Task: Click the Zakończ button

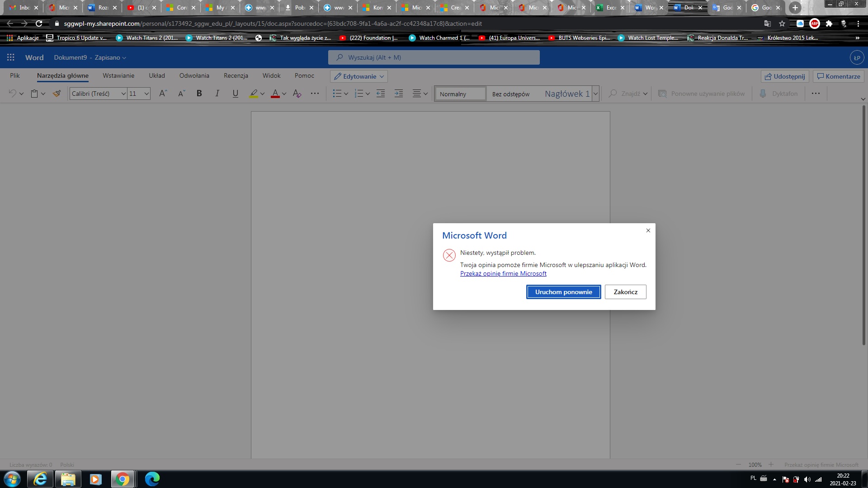Action: click(x=626, y=292)
